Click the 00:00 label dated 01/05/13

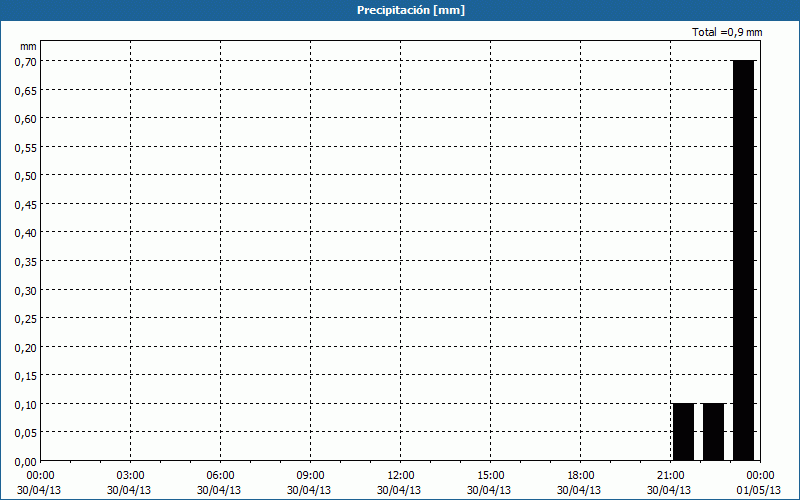(x=760, y=475)
